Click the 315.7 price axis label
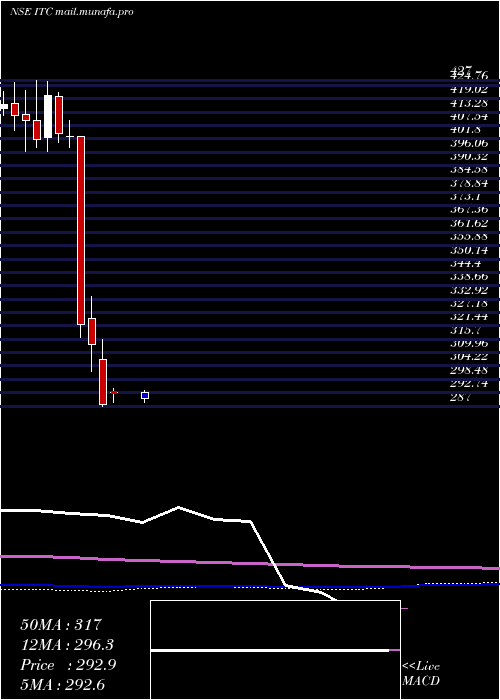The image size is (500, 700). point(465,330)
